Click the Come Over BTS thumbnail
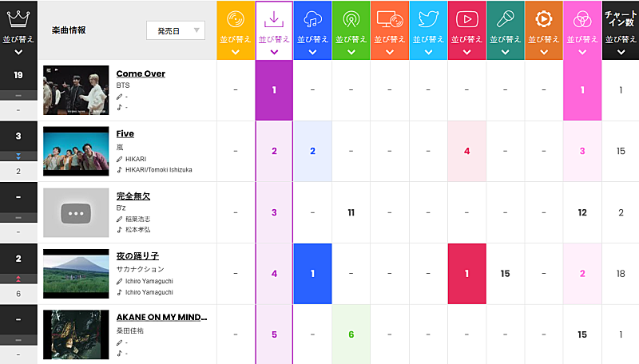 (x=76, y=90)
